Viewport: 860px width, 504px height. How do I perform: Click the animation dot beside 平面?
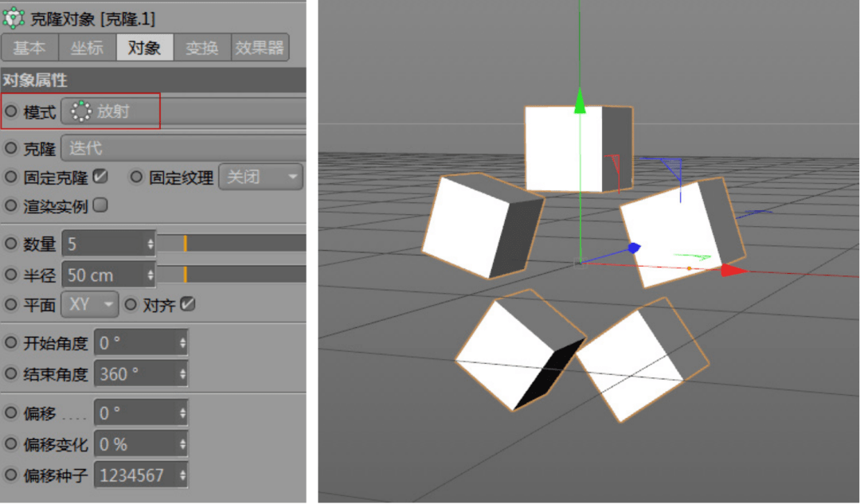tap(11, 304)
